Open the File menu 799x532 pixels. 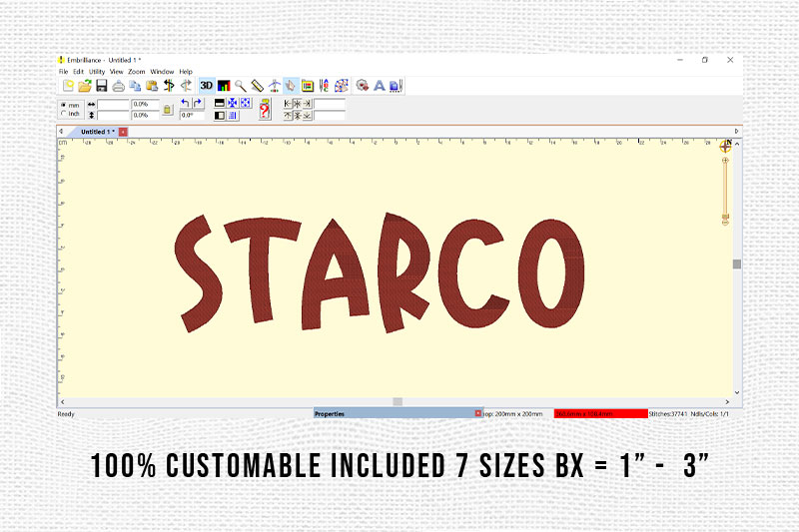click(63, 72)
